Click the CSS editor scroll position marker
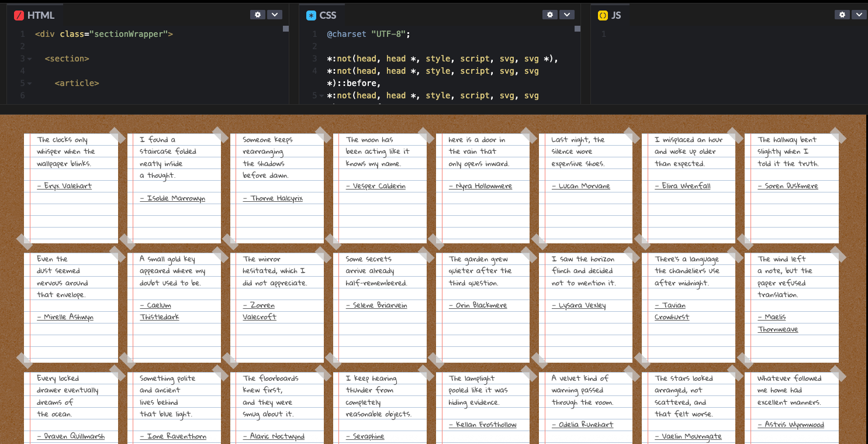This screenshot has height=444, width=868. click(577, 29)
